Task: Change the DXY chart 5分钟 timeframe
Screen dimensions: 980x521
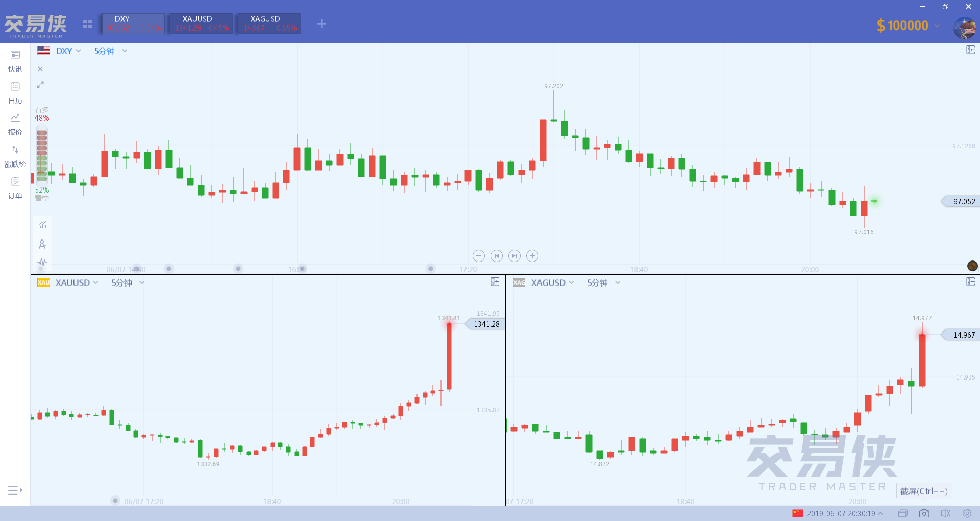Action: pos(110,51)
